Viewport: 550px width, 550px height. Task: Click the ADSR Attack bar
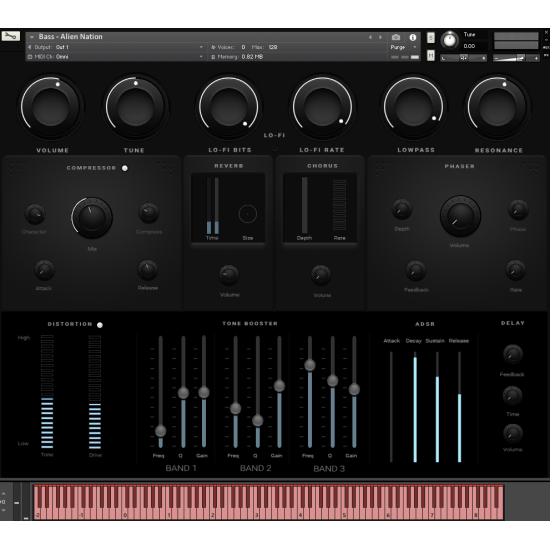[391, 407]
